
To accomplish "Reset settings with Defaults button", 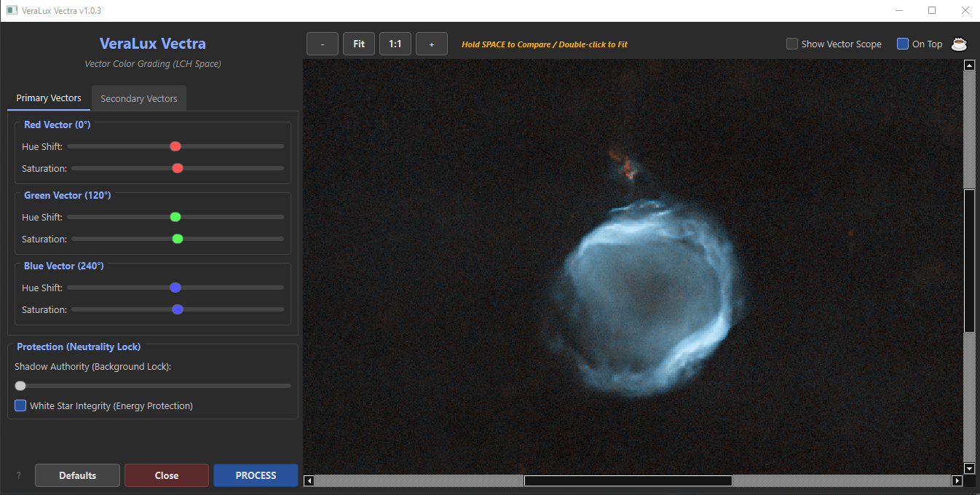I will point(77,475).
